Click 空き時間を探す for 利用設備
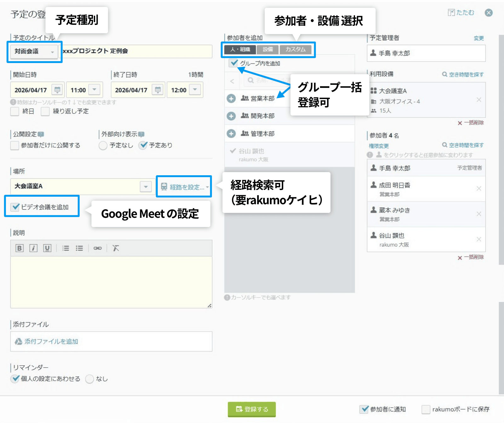Screen dimensions: 504x423 click(463, 74)
